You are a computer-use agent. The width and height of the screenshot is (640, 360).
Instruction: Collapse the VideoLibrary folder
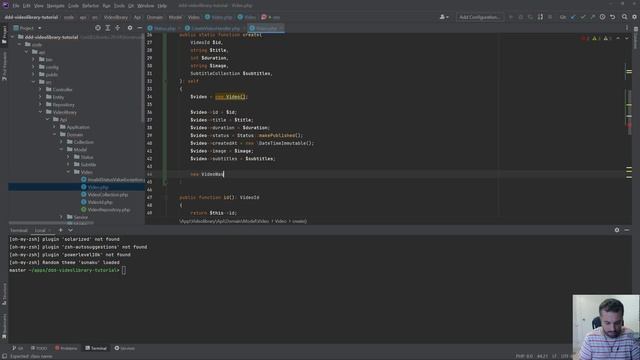tap(40, 112)
